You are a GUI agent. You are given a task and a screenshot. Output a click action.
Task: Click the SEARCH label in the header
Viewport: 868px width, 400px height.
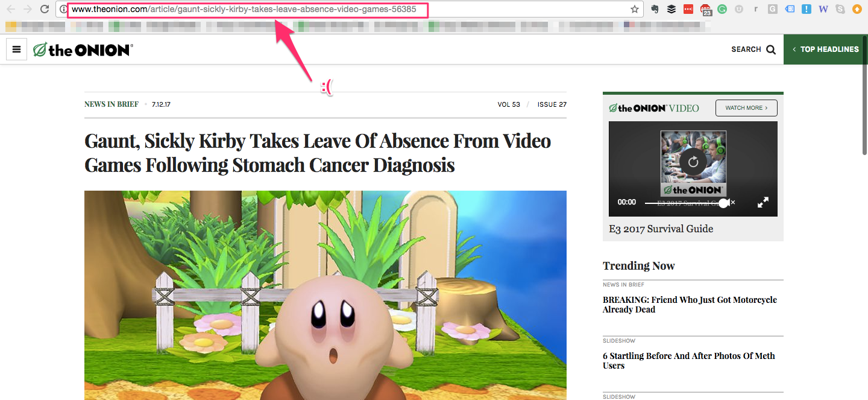click(746, 49)
